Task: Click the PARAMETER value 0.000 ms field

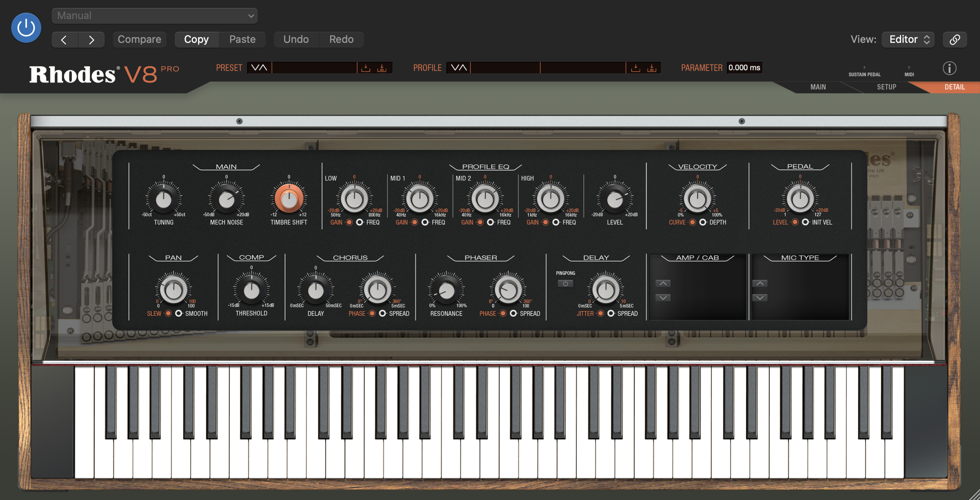Action: tap(744, 68)
